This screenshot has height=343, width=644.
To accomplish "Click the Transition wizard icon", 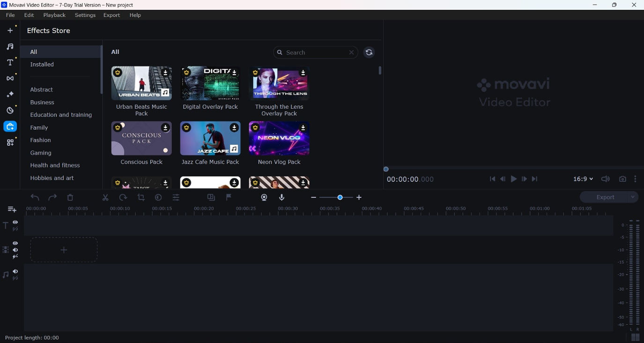I will (x=211, y=197).
